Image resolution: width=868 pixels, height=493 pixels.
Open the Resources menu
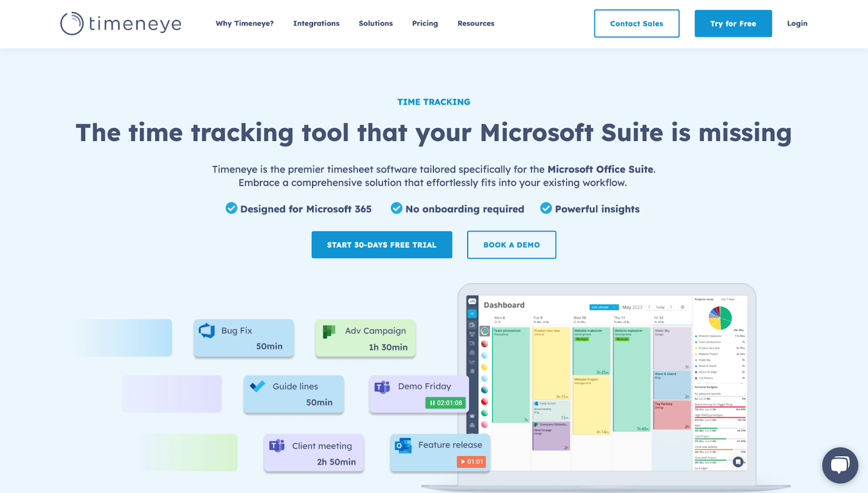pyautogui.click(x=476, y=23)
